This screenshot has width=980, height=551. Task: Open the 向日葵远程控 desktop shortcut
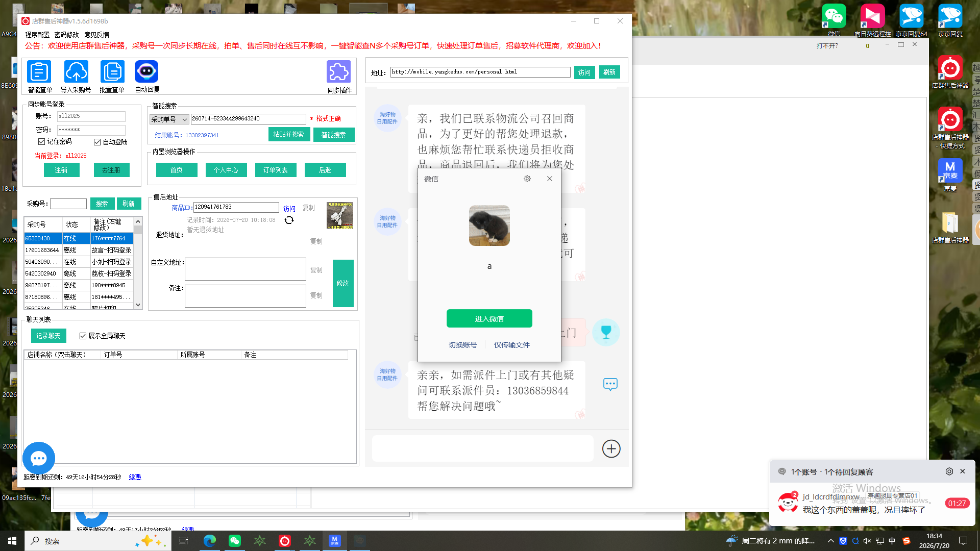tap(873, 20)
